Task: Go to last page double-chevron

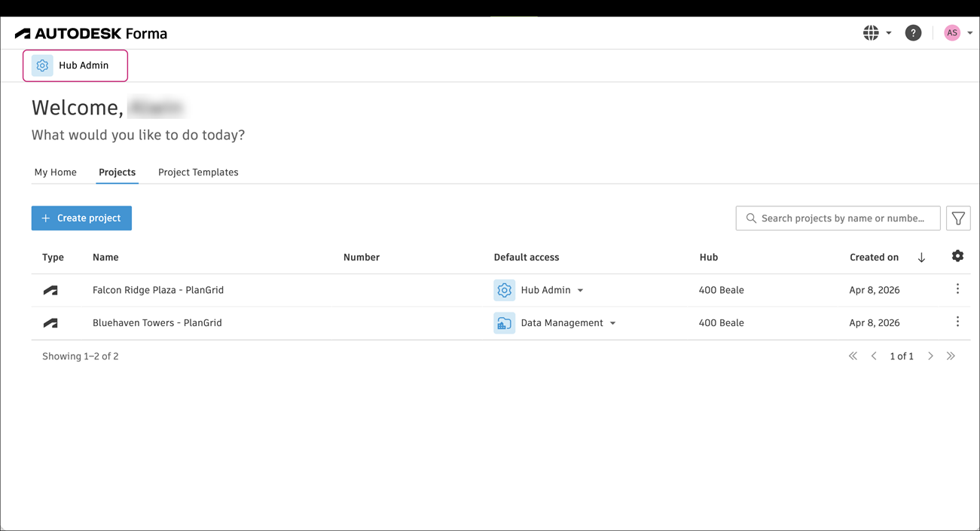Action: (x=951, y=356)
